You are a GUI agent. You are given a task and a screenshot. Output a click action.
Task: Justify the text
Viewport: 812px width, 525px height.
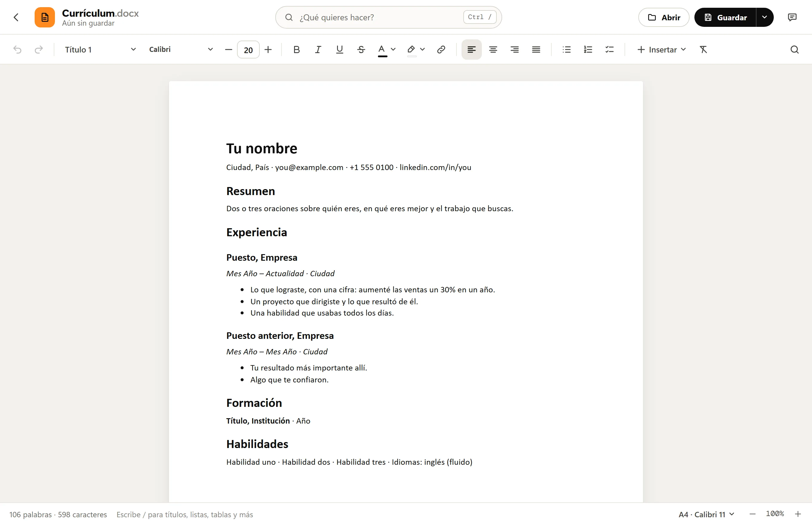click(536, 50)
